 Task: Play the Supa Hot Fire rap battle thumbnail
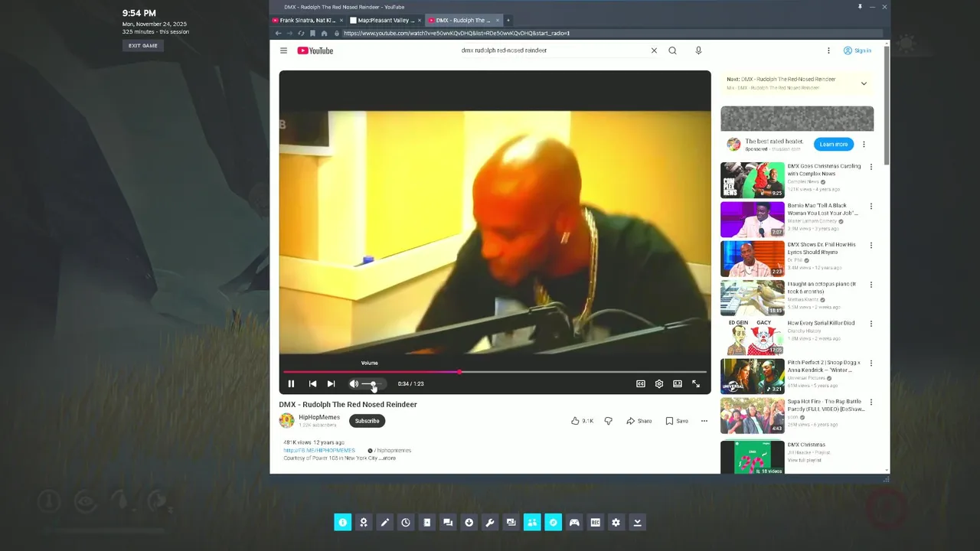pos(753,416)
